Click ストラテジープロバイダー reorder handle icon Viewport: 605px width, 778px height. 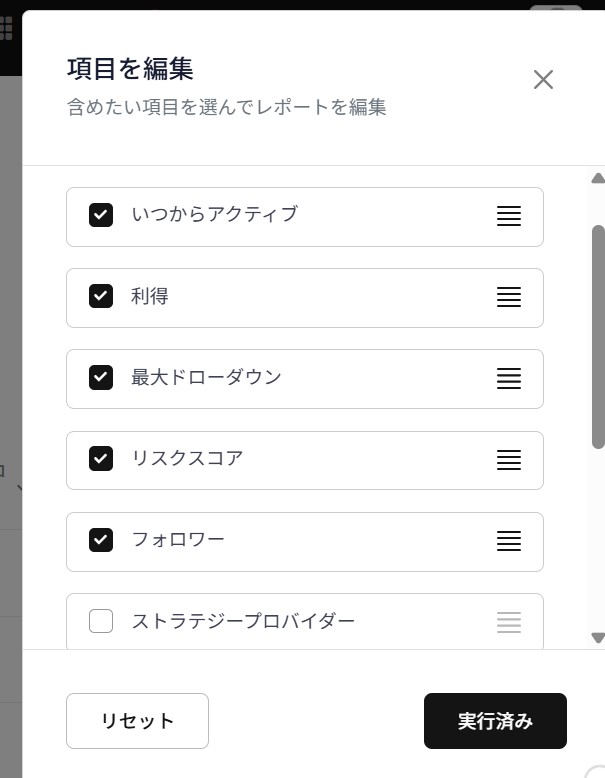point(509,622)
